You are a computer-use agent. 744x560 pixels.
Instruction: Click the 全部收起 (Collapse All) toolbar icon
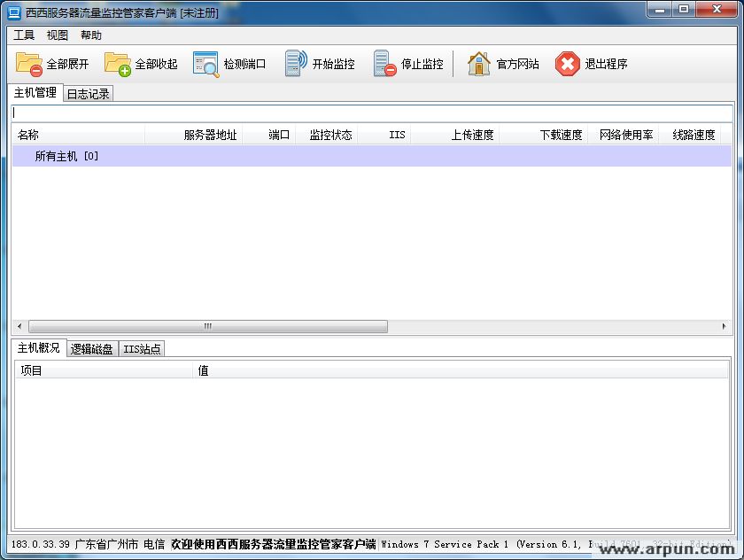pos(114,63)
